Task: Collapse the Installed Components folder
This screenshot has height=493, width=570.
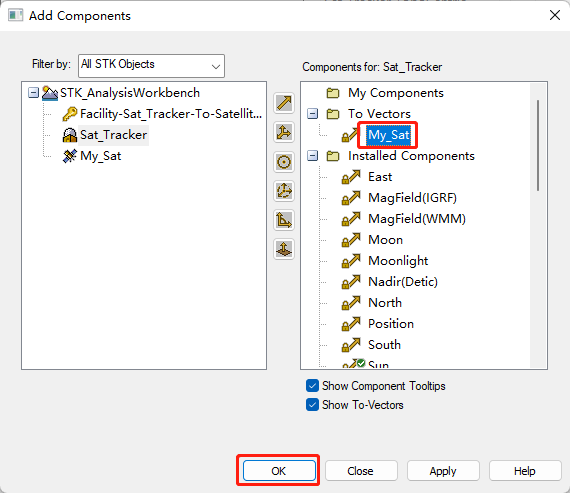Action: (x=312, y=156)
